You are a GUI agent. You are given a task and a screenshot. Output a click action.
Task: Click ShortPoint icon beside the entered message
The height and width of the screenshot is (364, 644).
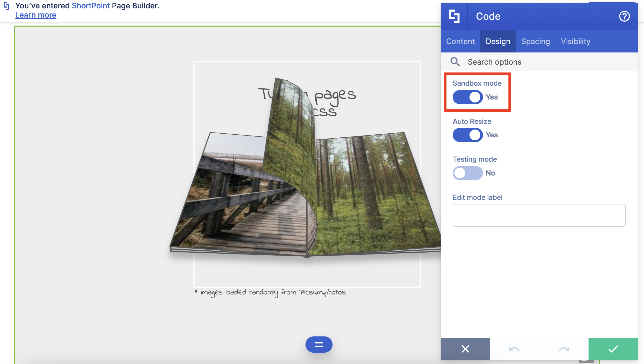(x=7, y=6)
